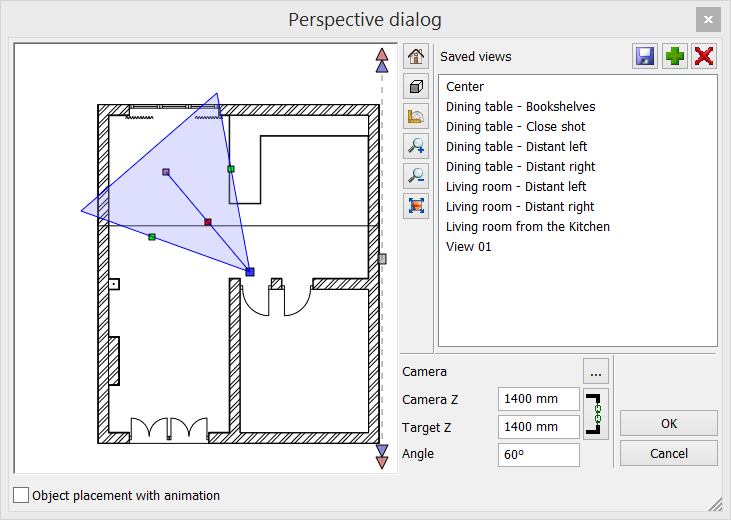This screenshot has height=520, width=731.
Task: Delete the selected saved view
Action: pos(704,57)
